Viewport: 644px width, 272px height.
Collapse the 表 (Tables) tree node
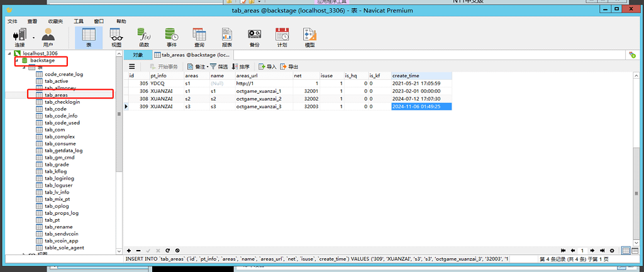point(24,67)
